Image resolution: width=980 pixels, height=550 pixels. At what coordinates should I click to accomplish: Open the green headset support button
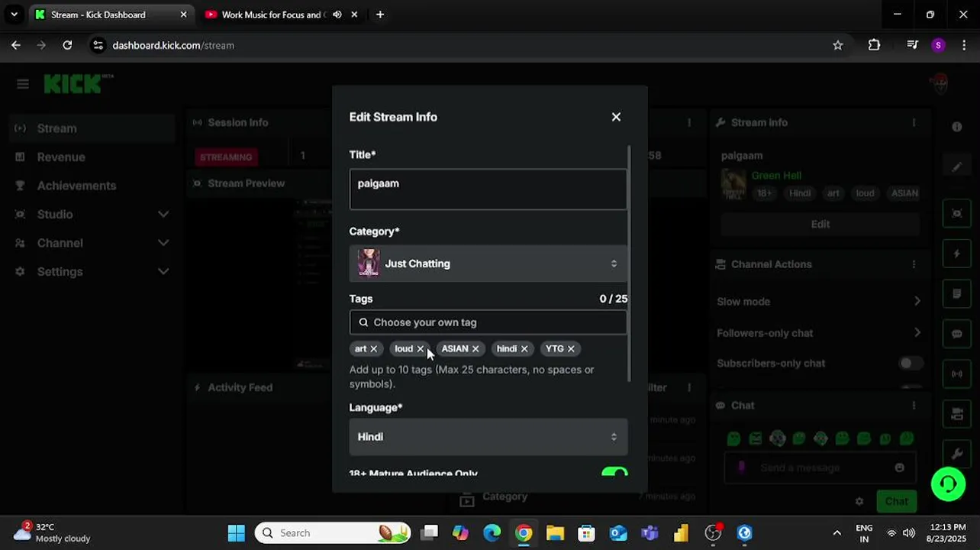click(948, 484)
